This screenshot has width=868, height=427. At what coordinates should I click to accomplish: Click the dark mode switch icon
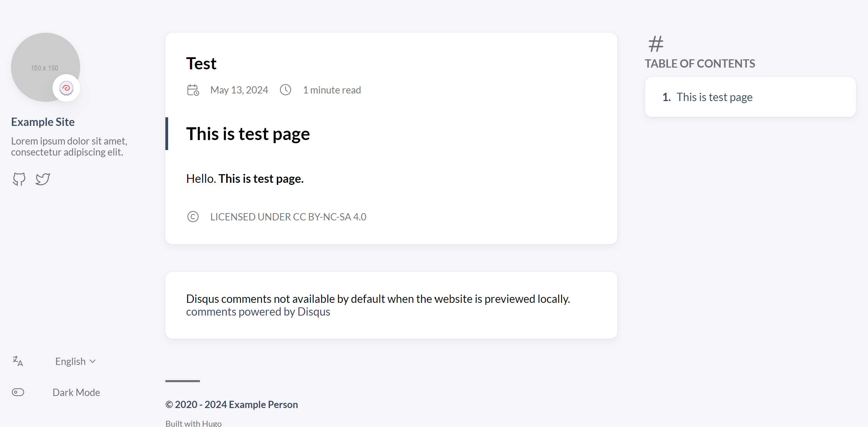tap(18, 392)
